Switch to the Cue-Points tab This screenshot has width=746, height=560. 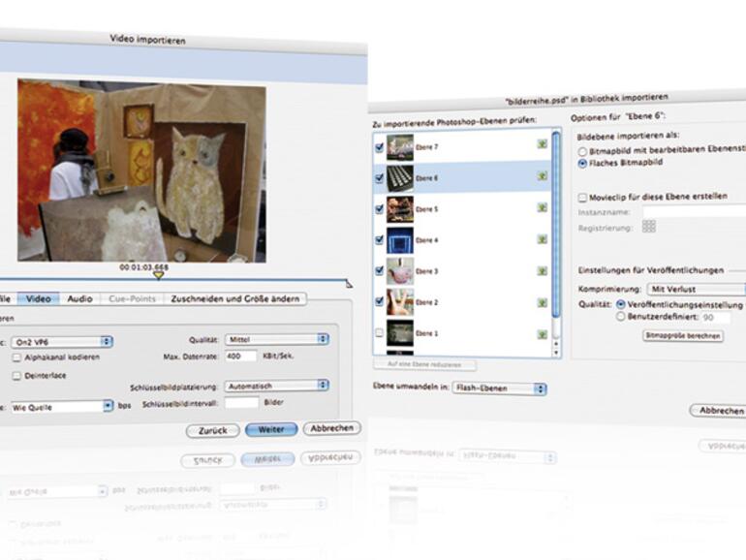[133, 298]
